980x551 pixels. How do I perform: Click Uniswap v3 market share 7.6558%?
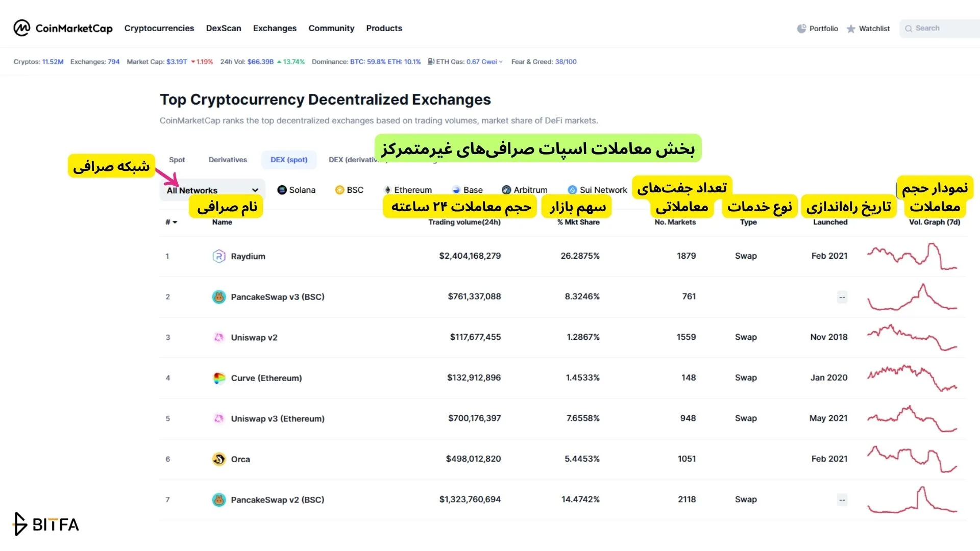pos(583,418)
